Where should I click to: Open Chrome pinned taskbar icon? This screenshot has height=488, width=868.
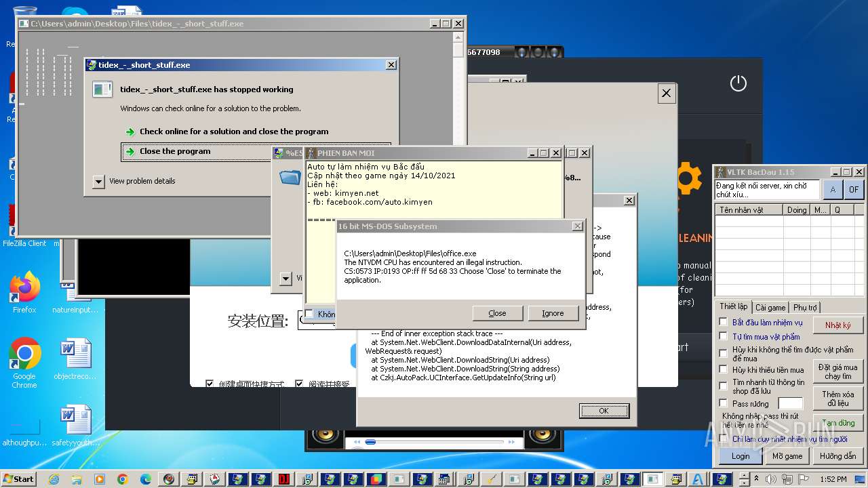[x=123, y=479]
